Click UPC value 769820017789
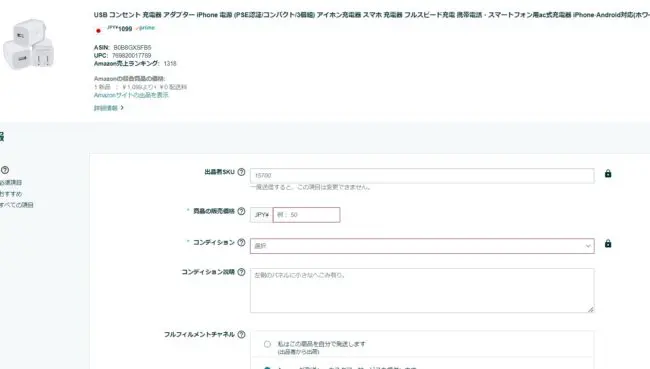The height and width of the screenshot is (369, 650). (131, 55)
